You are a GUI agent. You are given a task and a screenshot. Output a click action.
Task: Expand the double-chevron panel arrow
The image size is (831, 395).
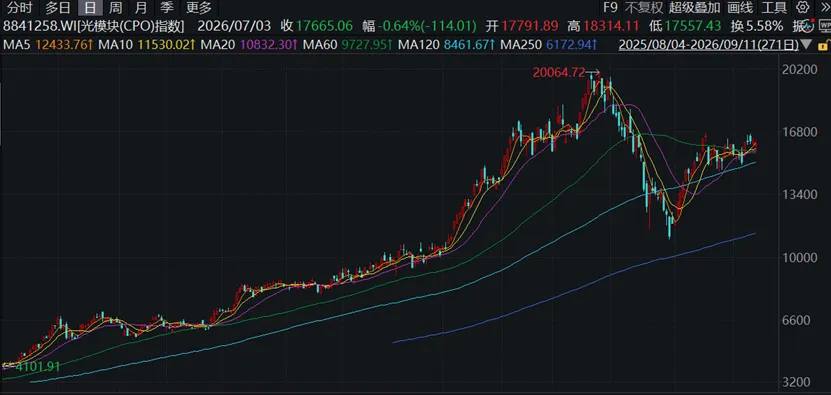(x=825, y=7)
